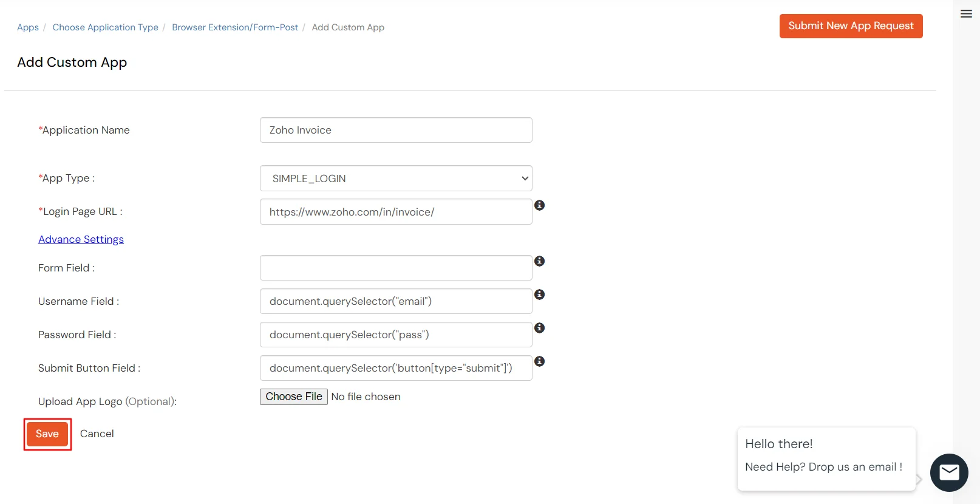Click the info icon beside Submit Button Field
The height and width of the screenshot is (504, 980).
(x=539, y=361)
